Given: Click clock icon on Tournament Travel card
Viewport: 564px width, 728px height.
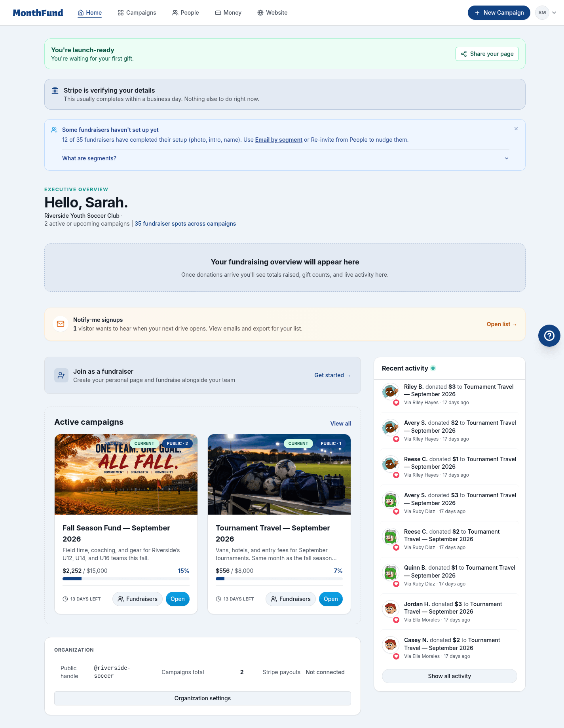Looking at the screenshot, I should pos(218,599).
